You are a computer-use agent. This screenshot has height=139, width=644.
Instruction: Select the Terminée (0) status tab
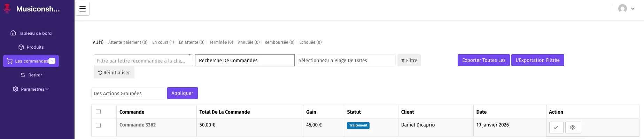tap(221, 42)
